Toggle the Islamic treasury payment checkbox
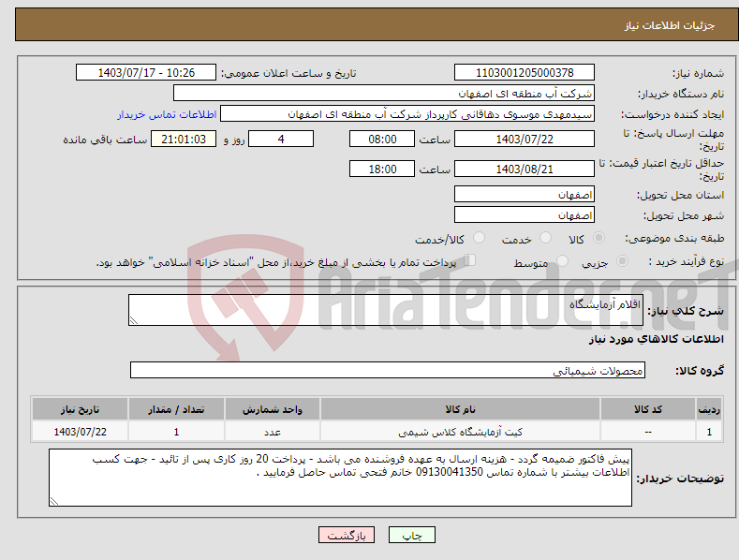 pos(469,260)
